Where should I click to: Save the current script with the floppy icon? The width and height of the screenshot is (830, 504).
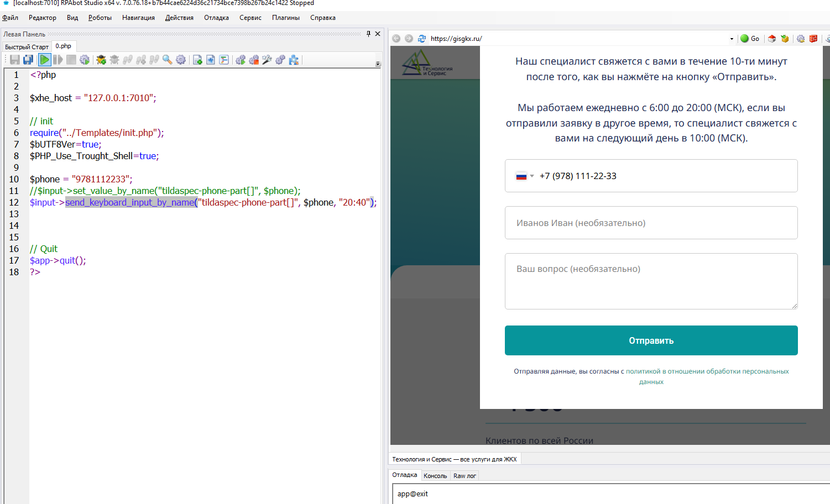click(15, 60)
